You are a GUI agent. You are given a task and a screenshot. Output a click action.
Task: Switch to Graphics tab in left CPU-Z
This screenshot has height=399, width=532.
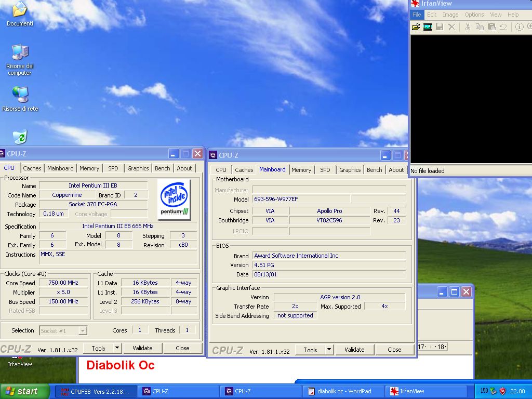[138, 168]
